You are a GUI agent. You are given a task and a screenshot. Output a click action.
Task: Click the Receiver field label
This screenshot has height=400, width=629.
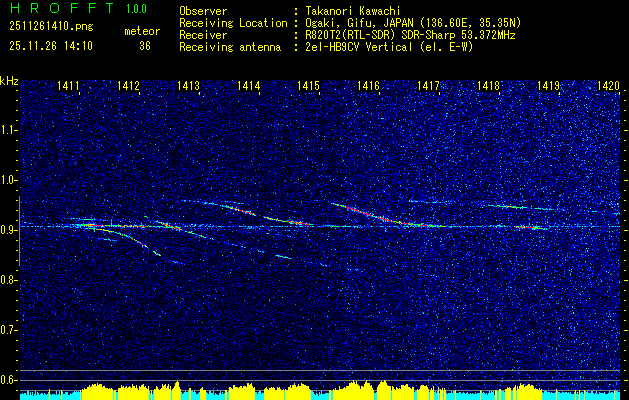tap(203, 35)
